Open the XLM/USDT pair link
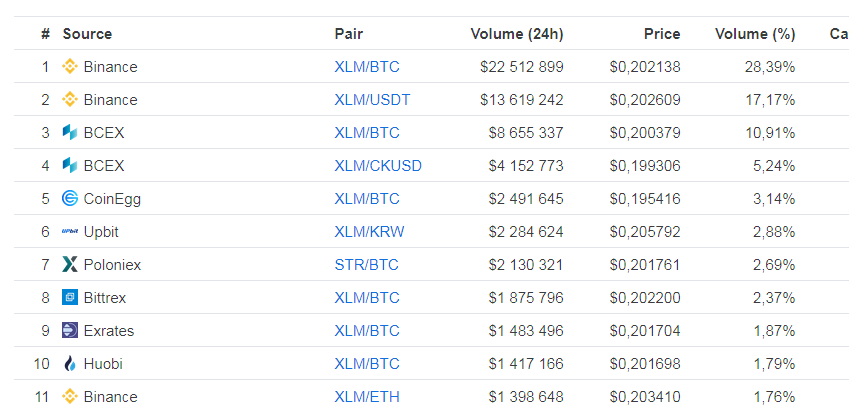The image size is (849, 411). (372, 100)
